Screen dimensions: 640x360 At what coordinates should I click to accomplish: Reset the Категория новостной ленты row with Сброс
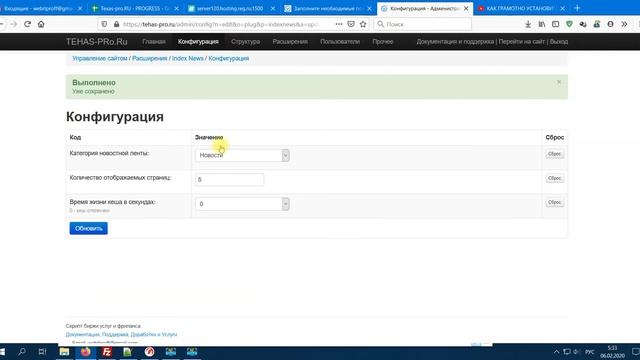click(555, 154)
